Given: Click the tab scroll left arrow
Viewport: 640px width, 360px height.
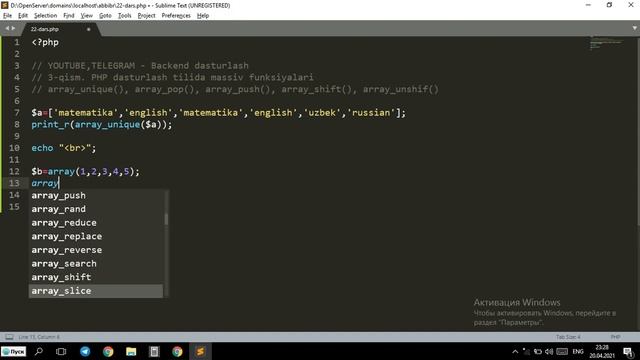Looking at the screenshot, I should click(7, 28).
